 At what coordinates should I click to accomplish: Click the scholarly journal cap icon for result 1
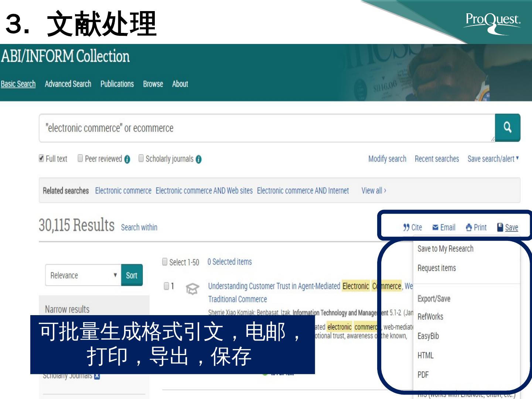192,289
